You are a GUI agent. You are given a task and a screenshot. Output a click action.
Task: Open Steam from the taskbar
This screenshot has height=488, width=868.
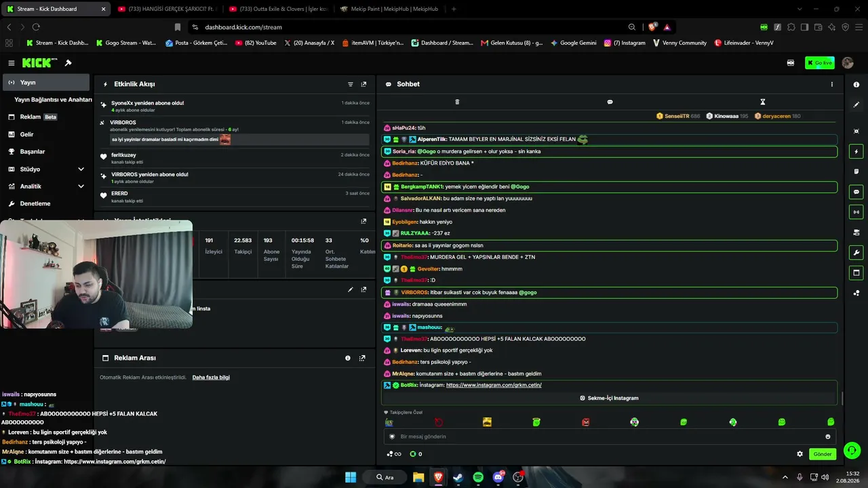tap(457, 477)
